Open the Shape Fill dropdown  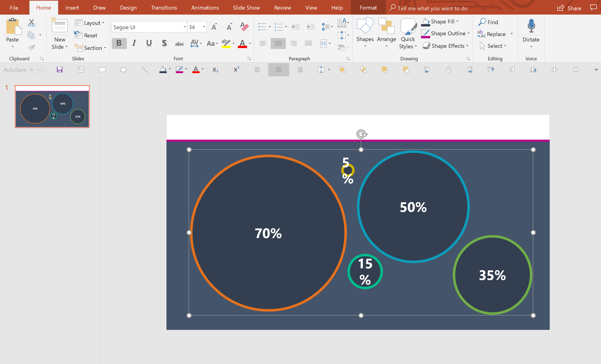pos(458,21)
